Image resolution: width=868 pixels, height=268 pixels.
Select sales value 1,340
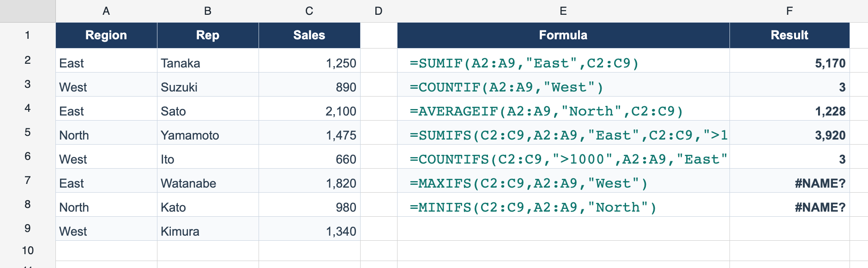coord(309,229)
